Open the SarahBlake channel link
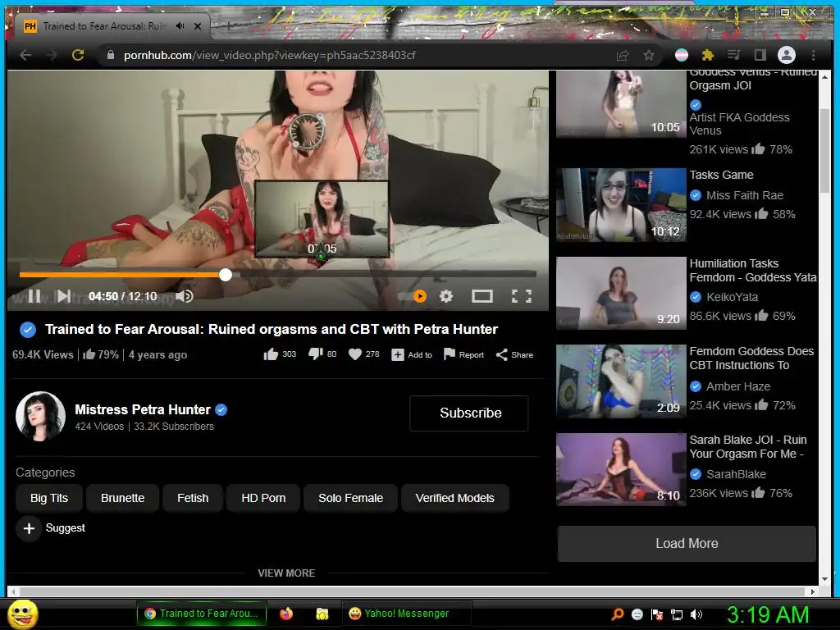The height and width of the screenshot is (630, 840). point(736,474)
